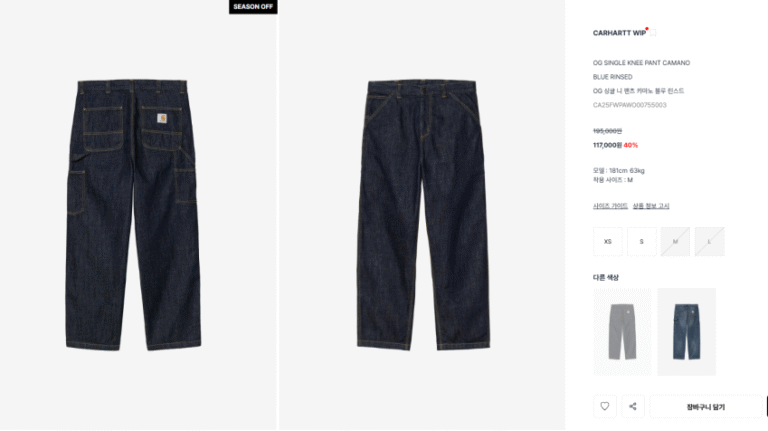
Task: Select sold-out size M
Action: (x=675, y=241)
